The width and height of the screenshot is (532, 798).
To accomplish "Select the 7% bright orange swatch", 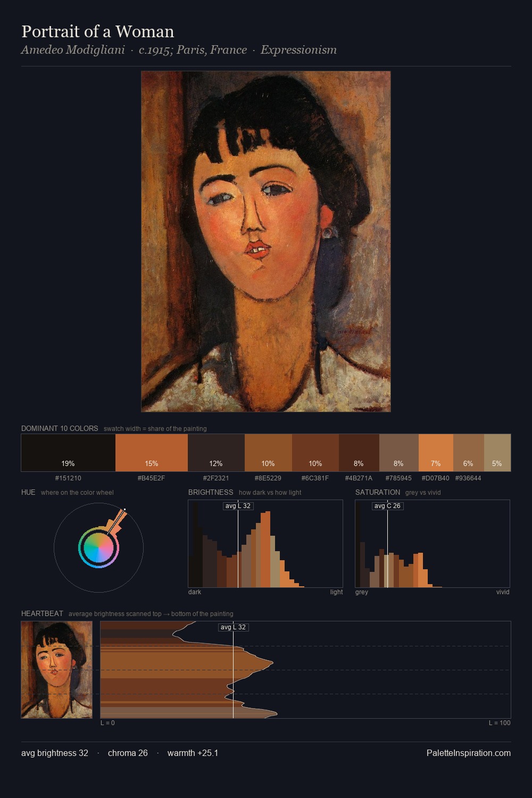I will 436,453.
